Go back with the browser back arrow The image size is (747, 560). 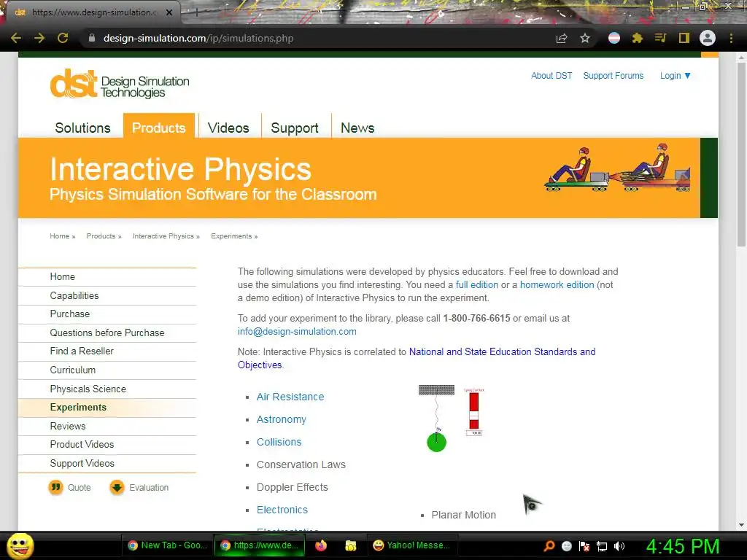pos(16,38)
